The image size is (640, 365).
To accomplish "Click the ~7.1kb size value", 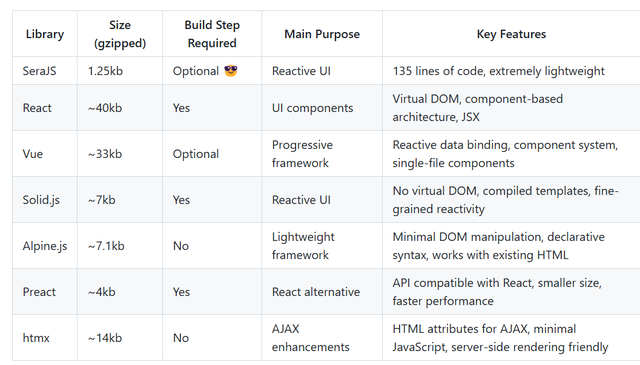I will 106,246.
